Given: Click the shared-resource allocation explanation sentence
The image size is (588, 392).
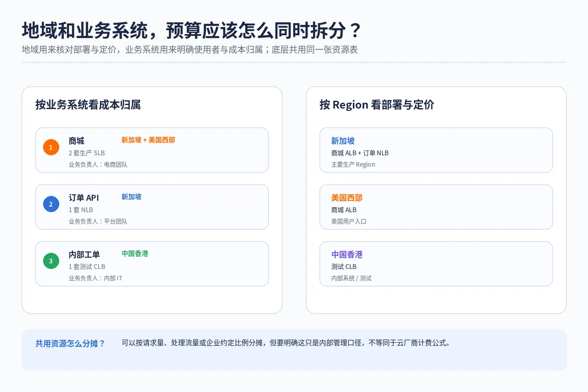Looking at the screenshot, I should [286, 343].
